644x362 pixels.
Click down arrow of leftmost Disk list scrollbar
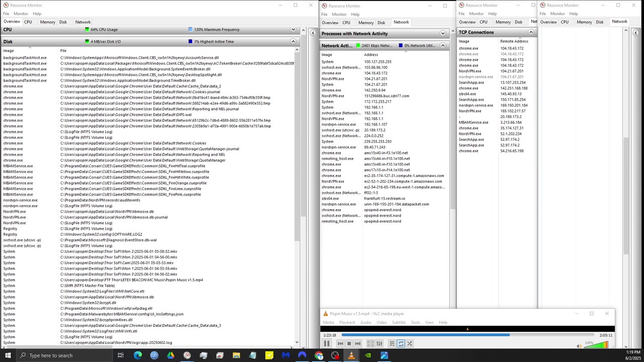click(297, 342)
